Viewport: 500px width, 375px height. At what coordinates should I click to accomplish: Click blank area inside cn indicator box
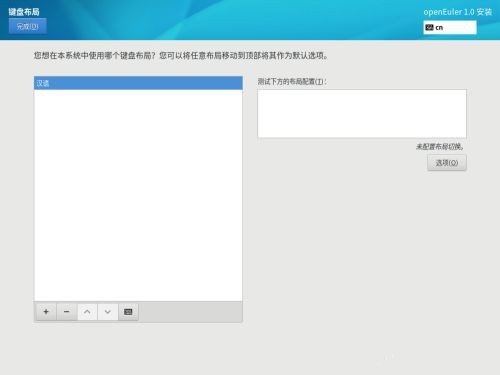[460, 27]
